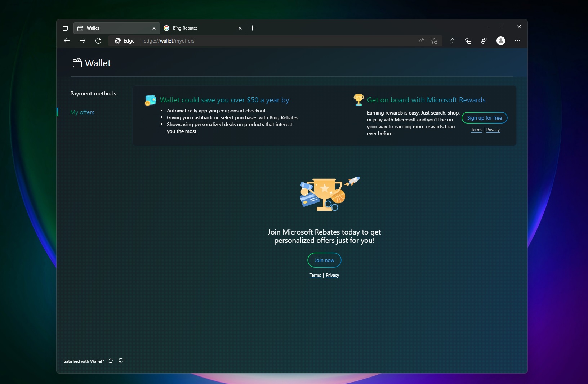Select My offers in sidebar
Image resolution: width=588 pixels, height=384 pixels.
coord(82,112)
